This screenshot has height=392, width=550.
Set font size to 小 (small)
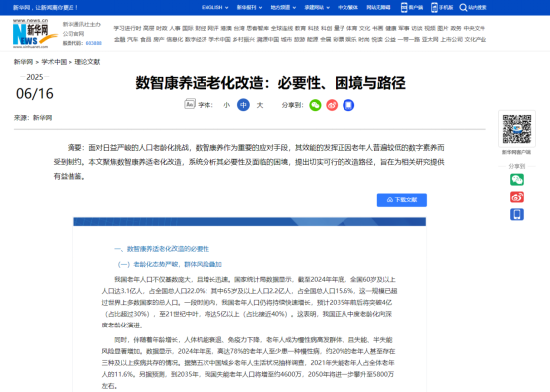227,105
